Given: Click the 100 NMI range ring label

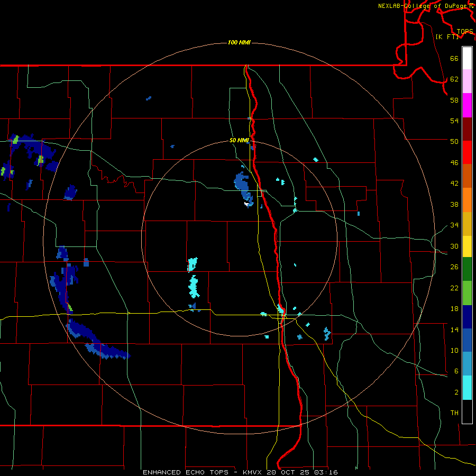Looking at the screenshot, I should coord(239,42).
